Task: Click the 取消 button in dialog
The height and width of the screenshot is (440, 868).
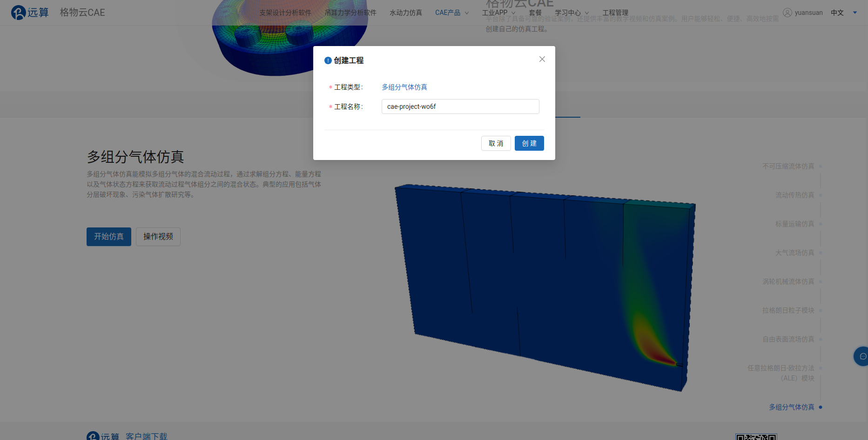Action: [496, 143]
